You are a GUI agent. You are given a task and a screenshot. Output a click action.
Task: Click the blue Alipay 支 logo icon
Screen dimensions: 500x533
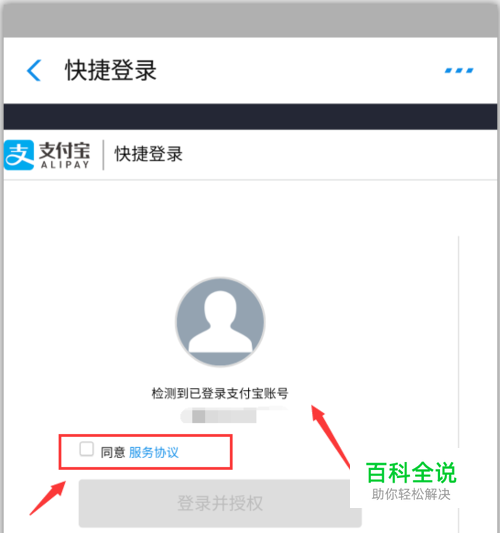(19, 155)
